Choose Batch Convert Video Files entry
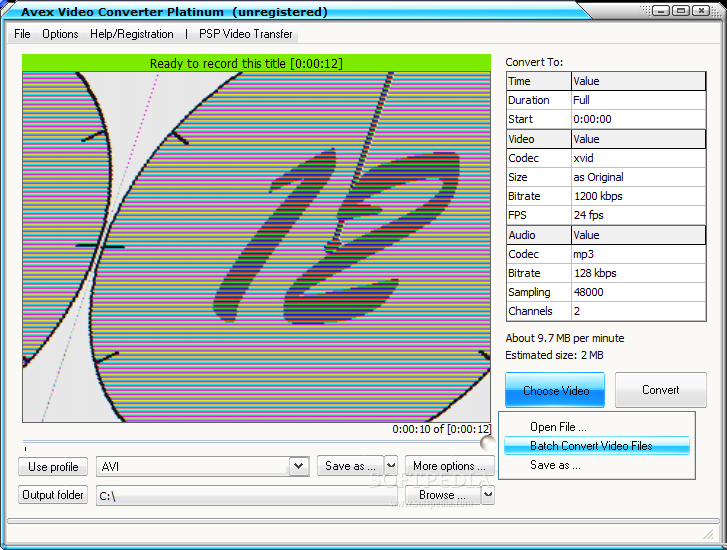This screenshot has width=727, height=550. pyautogui.click(x=596, y=446)
